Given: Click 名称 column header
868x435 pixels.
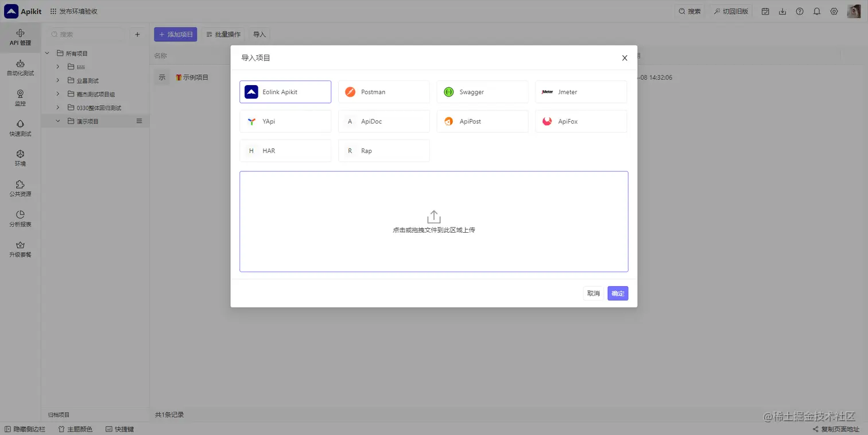Looking at the screenshot, I should point(160,56).
